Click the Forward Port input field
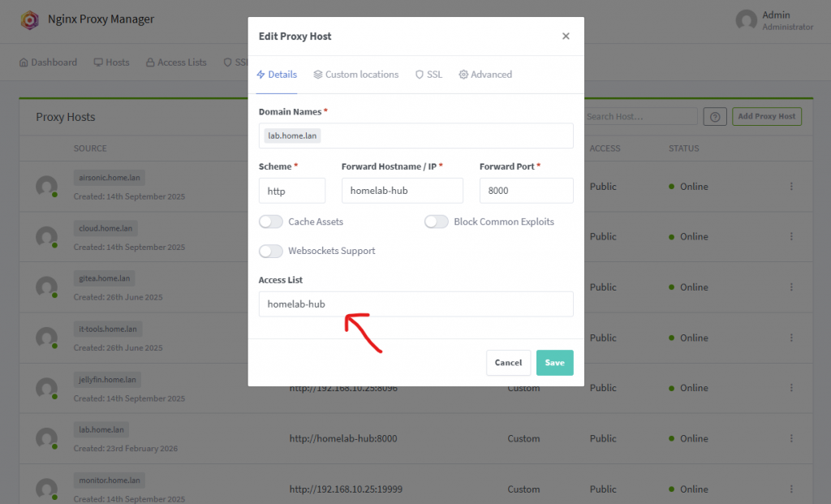 pyautogui.click(x=526, y=191)
